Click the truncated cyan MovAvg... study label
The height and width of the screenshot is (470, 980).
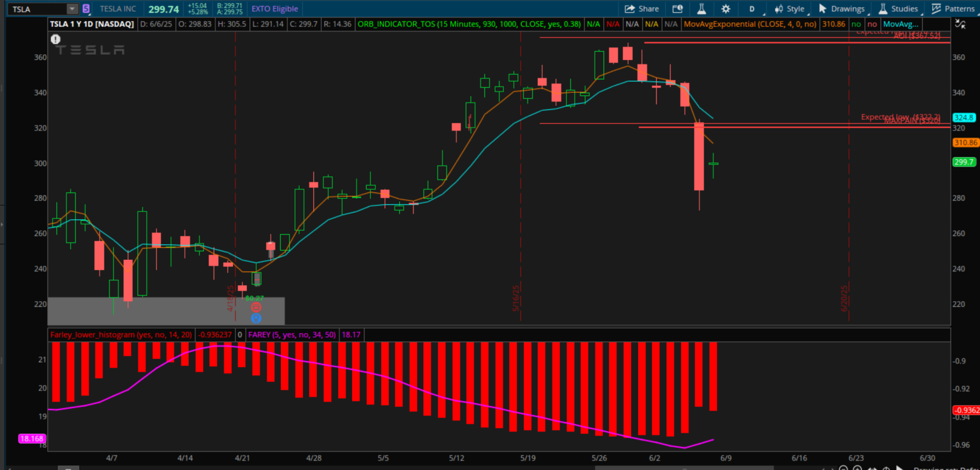[901, 24]
